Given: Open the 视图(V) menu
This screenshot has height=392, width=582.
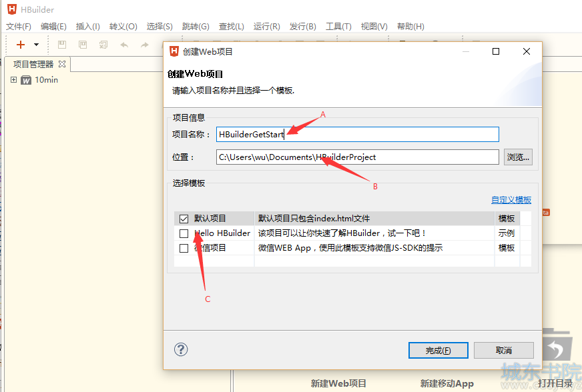Looking at the screenshot, I should 374,26.
